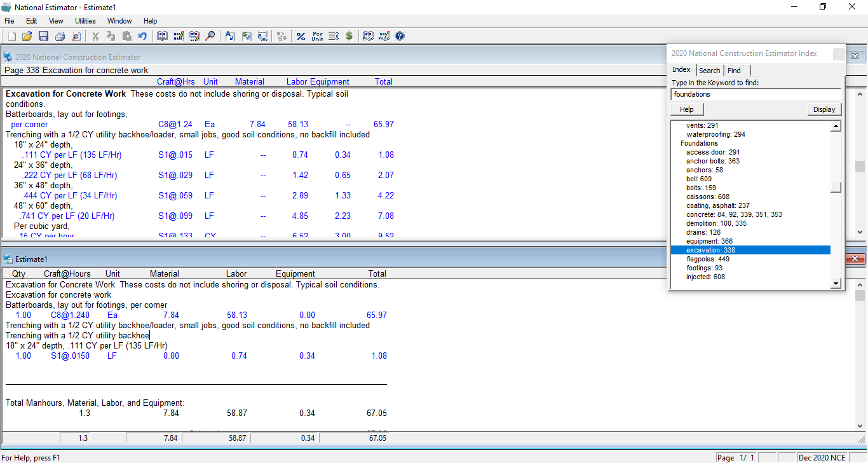Click the sort lines icon in the toolbar
868x463 pixels.
click(x=334, y=36)
